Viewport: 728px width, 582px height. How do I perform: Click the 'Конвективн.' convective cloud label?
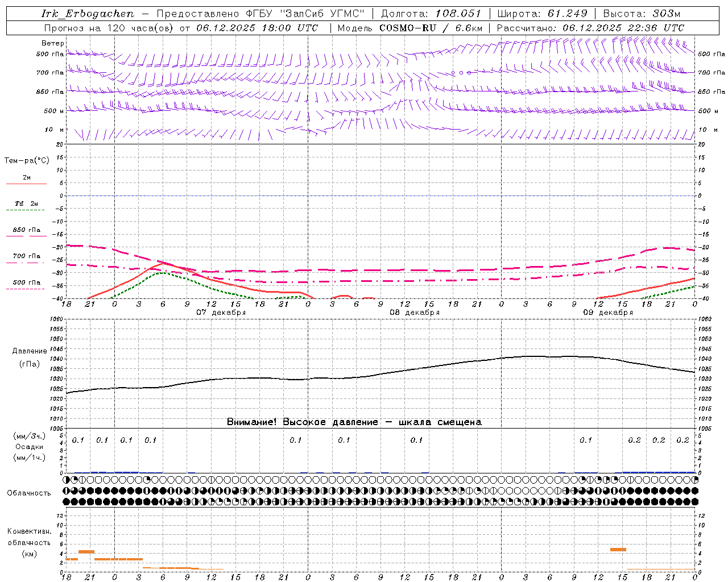point(30,531)
